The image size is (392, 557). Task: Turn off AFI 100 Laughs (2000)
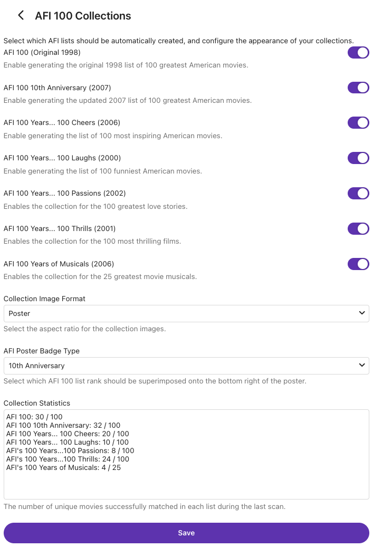358,158
